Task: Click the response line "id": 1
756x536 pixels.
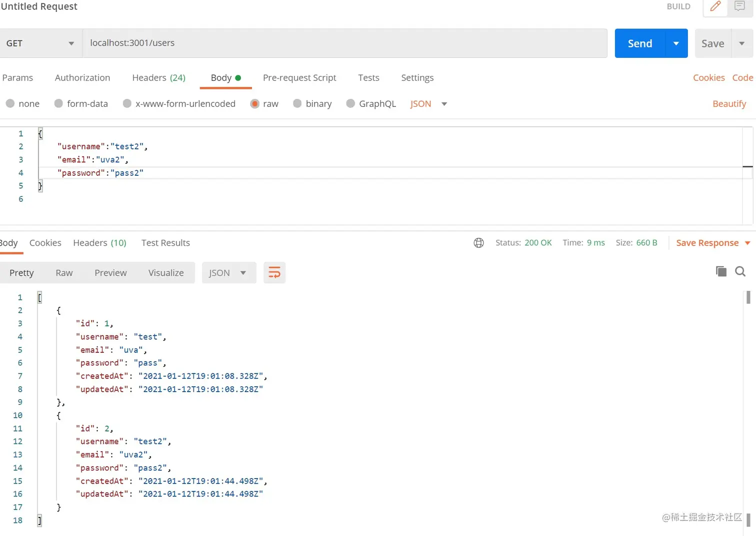Action: 94,324
